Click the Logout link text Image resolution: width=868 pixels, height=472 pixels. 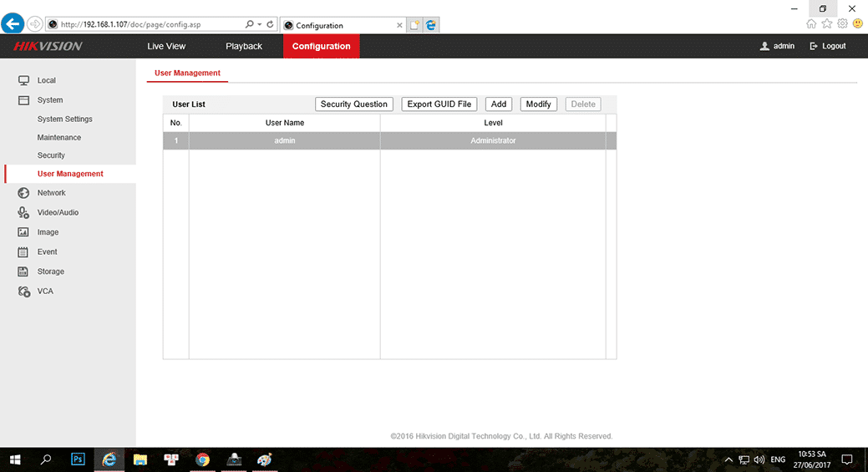click(834, 46)
